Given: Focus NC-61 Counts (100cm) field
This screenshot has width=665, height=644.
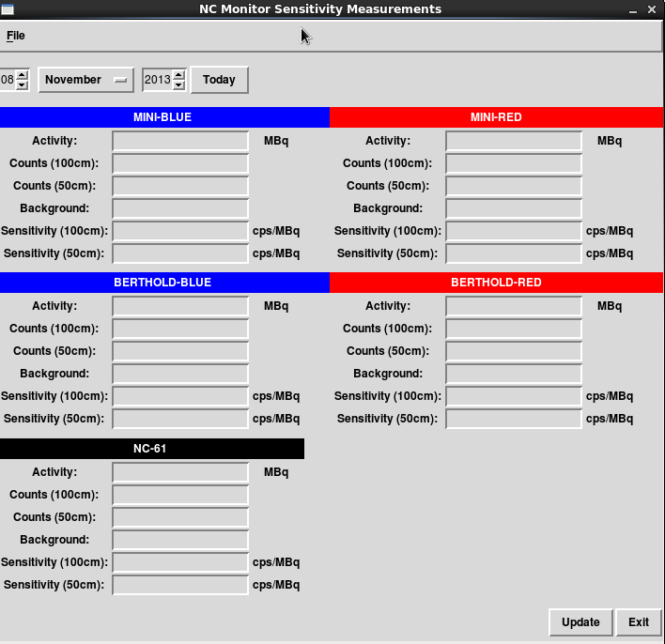Looking at the screenshot, I should point(180,495).
